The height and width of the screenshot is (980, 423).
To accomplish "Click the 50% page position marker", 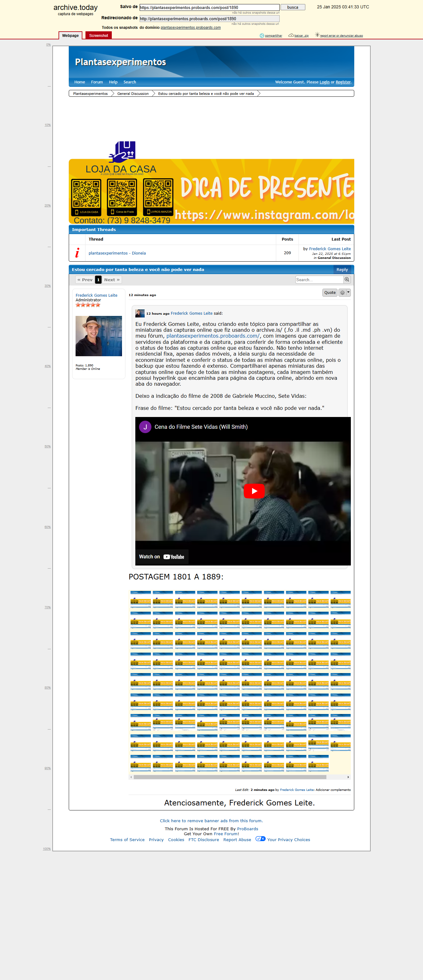I will click(47, 446).
